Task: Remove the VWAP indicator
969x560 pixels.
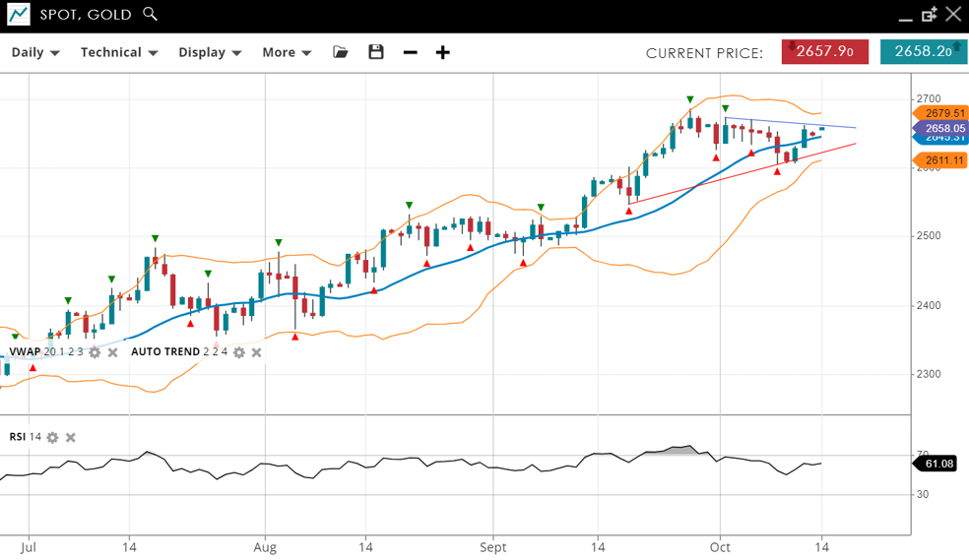Action: [x=112, y=352]
